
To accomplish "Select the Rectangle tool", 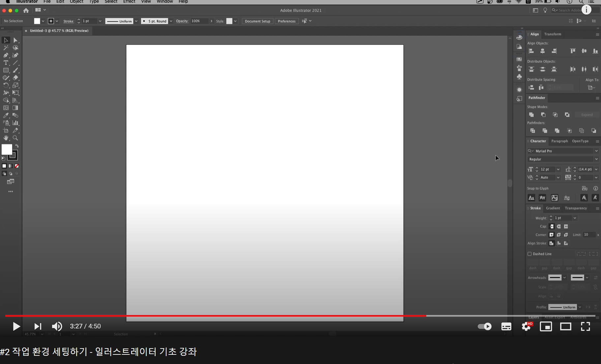I will 6,70.
